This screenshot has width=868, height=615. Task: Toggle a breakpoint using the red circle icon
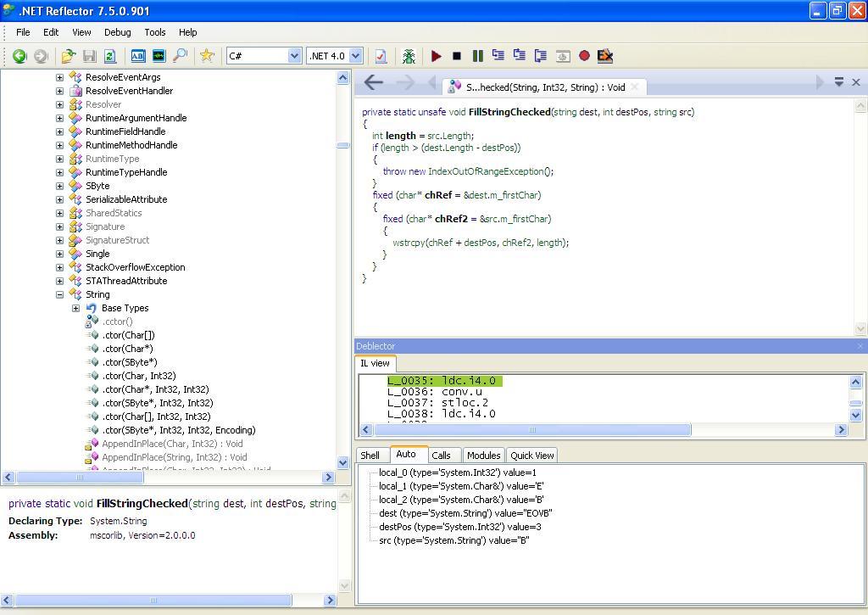coord(583,56)
